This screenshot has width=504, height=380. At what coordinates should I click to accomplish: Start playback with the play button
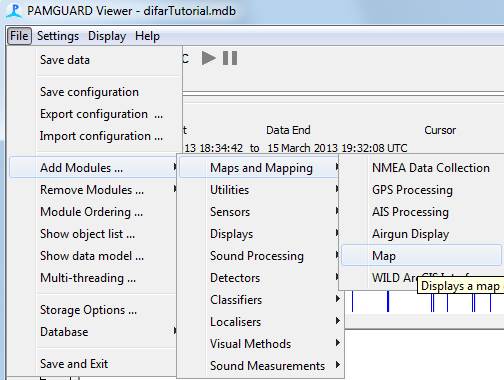click(209, 58)
